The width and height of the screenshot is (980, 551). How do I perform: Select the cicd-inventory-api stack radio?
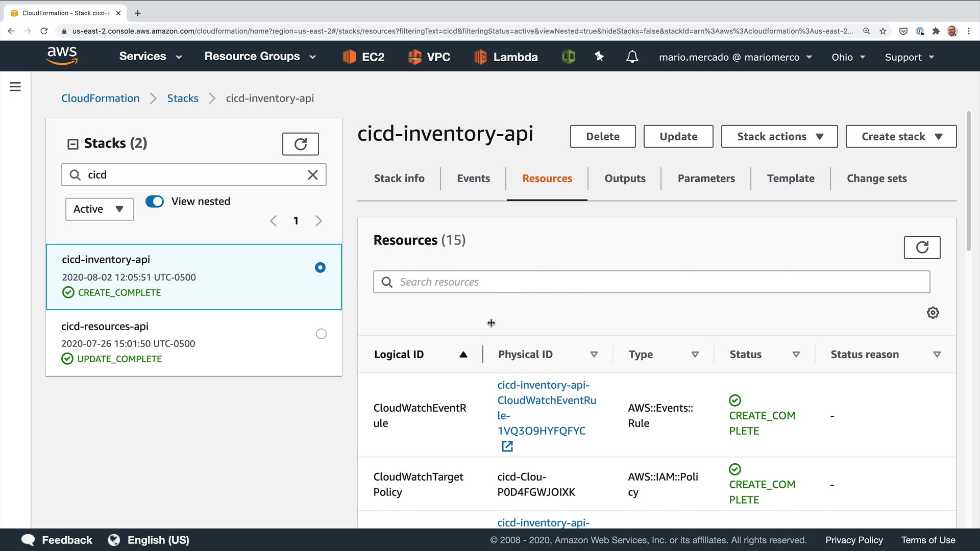point(320,268)
